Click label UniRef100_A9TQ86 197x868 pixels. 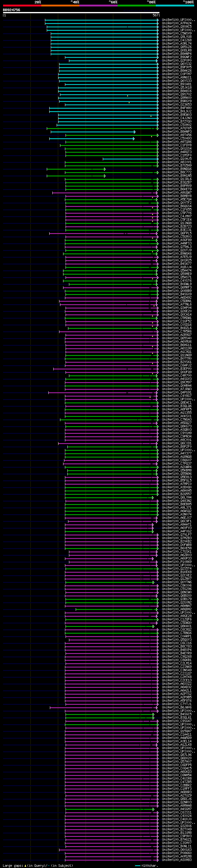(x=177, y=142)
